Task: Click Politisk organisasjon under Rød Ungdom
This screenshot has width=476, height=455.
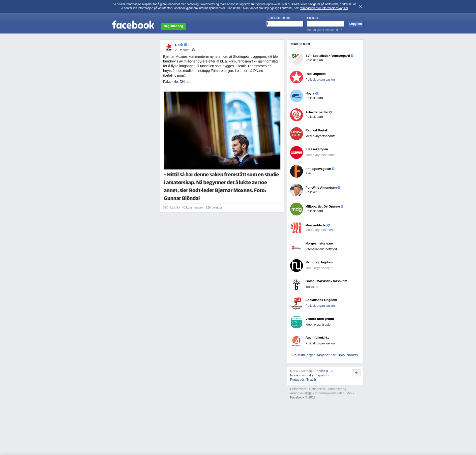Action: pyautogui.click(x=320, y=80)
